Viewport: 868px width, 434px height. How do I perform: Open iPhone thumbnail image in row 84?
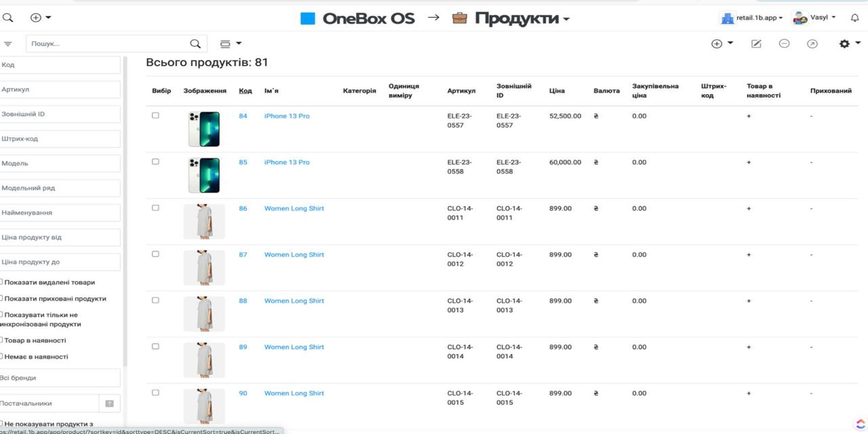(204, 129)
